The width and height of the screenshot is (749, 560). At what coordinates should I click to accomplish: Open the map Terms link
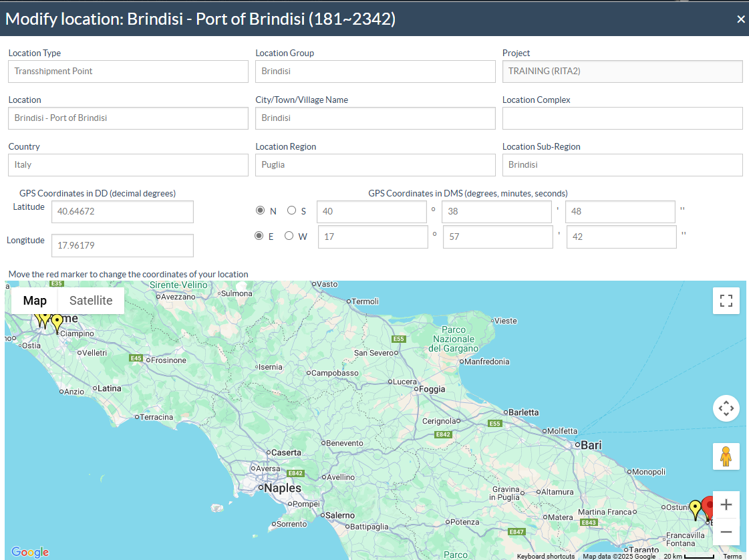click(732, 556)
